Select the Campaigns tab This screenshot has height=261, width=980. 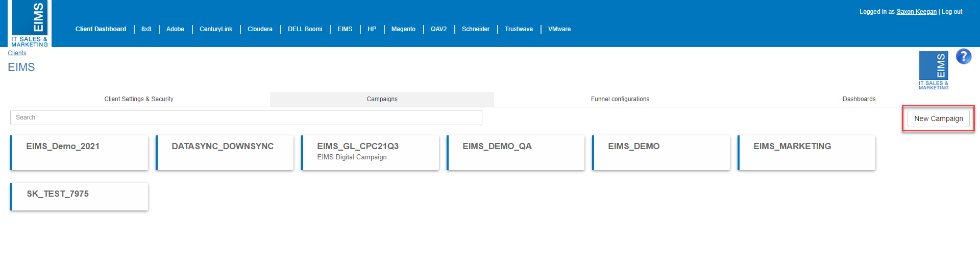pos(382,99)
